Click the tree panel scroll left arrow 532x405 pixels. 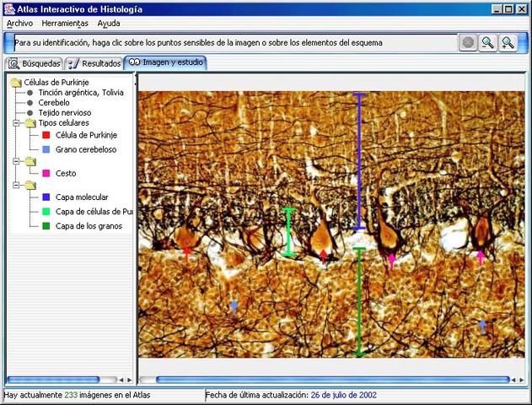121,380
